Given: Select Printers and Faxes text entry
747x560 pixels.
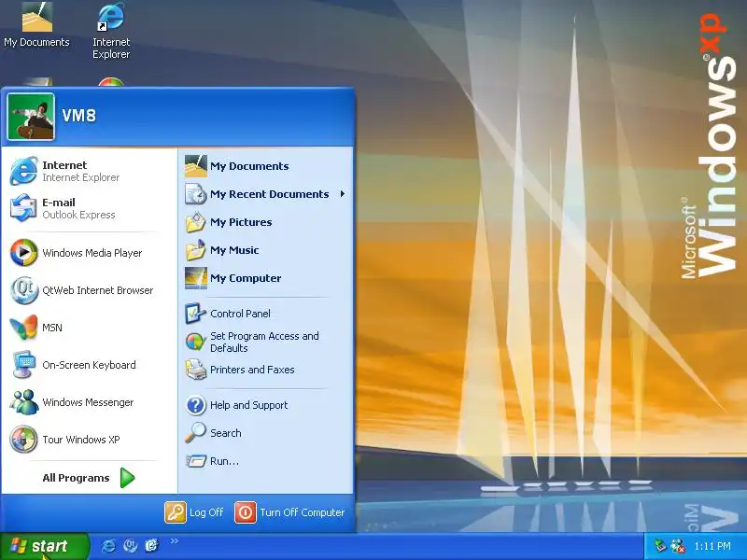Looking at the screenshot, I should (x=252, y=370).
